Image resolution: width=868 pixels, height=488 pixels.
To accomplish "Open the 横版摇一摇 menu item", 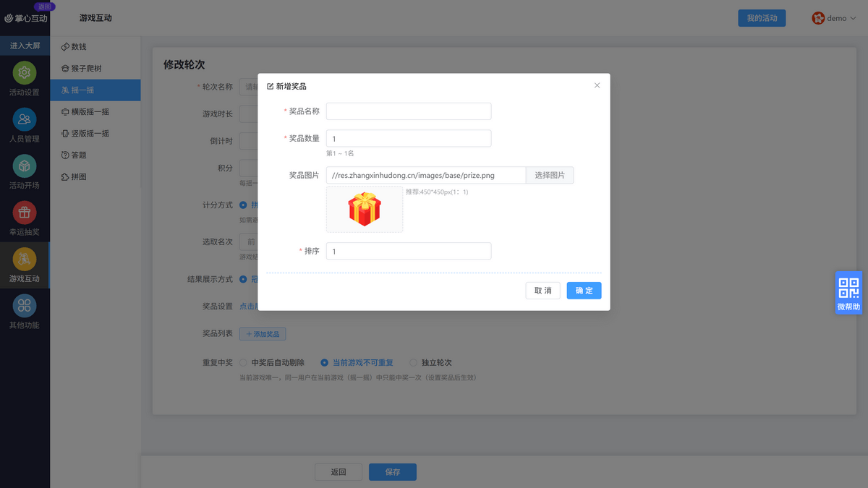I will click(95, 112).
